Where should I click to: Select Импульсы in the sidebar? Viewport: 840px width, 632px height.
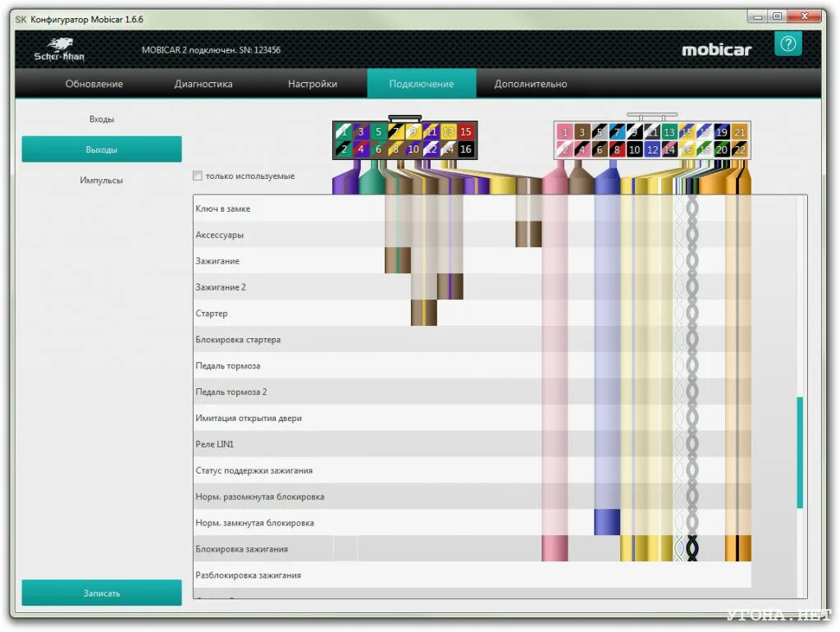(x=102, y=180)
